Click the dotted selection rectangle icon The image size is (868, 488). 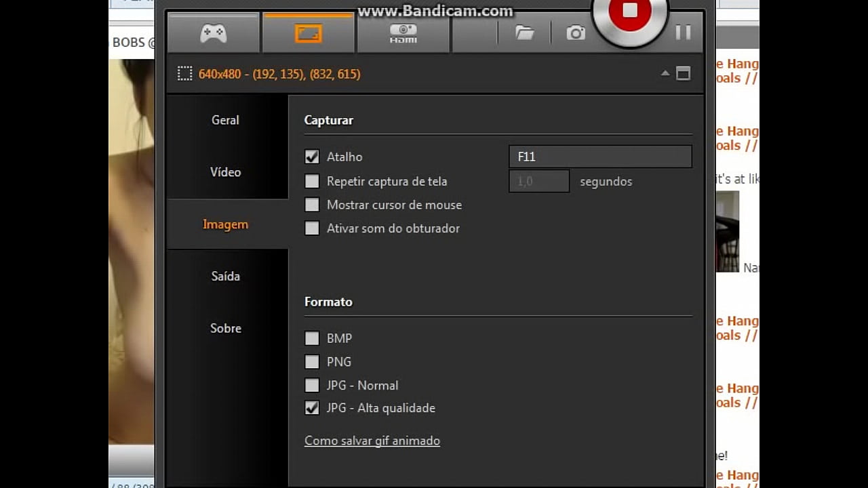184,74
